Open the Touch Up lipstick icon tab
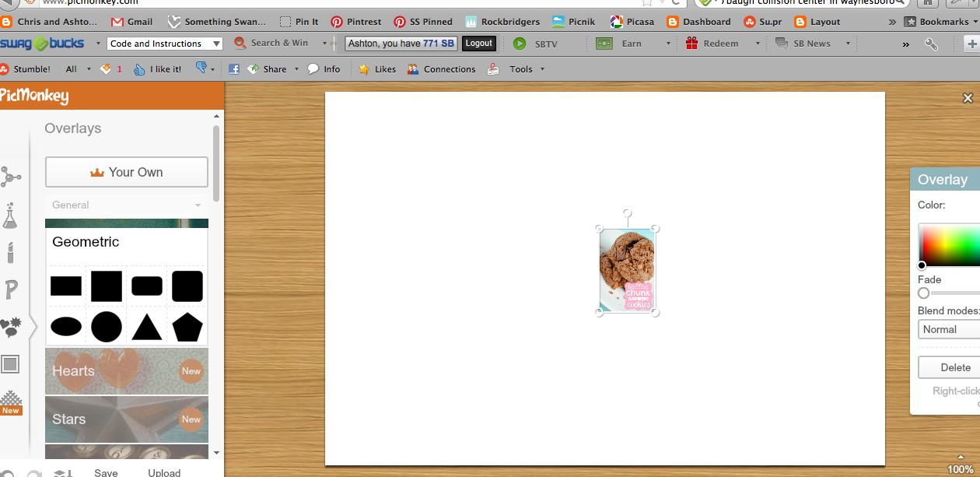This screenshot has height=477, width=980. [10, 253]
